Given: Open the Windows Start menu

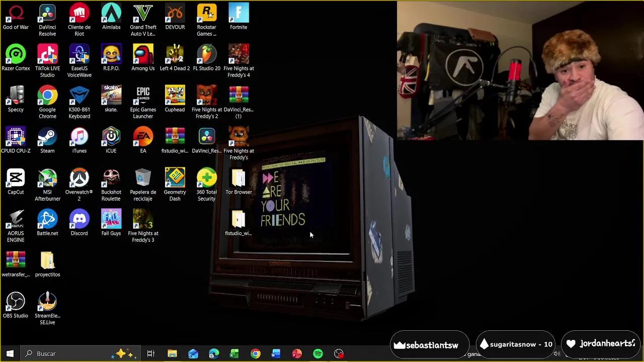Looking at the screenshot, I should (10, 353).
